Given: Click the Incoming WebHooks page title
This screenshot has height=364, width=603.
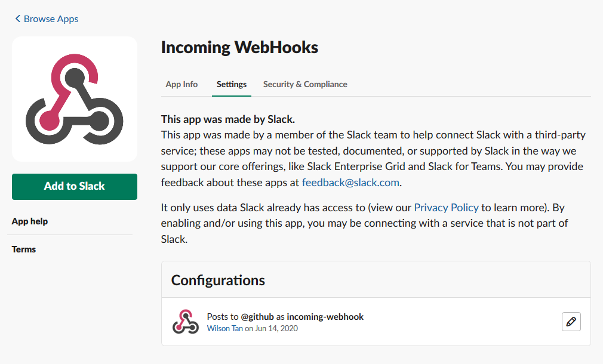Looking at the screenshot, I should tap(239, 47).
